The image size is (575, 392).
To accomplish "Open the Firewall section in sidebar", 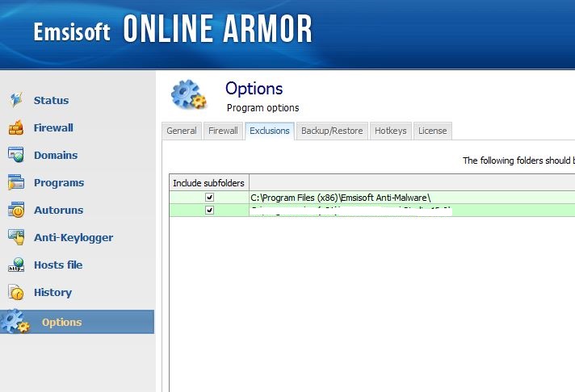I will 53,128.
